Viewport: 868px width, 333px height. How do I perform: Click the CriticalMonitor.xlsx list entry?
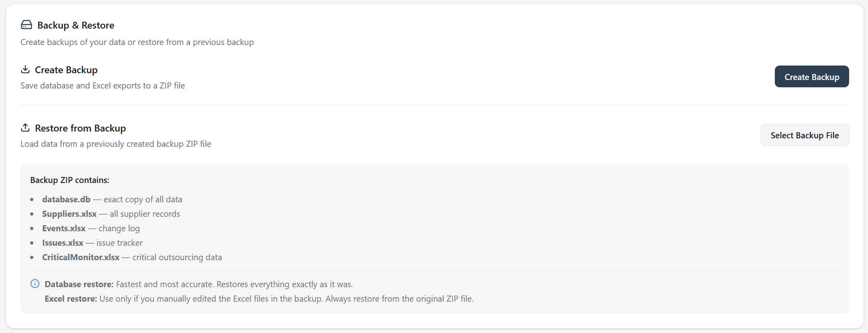coord(132,257)
